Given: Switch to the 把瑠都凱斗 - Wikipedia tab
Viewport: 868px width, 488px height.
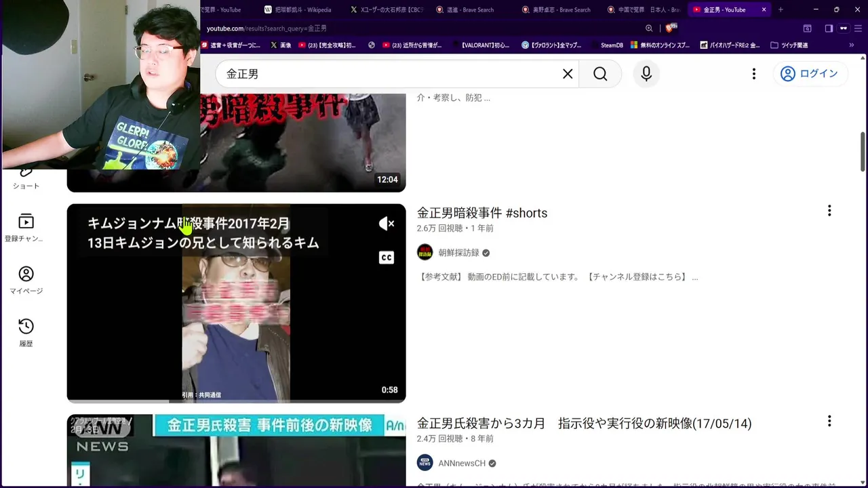Looking at the screenshot, I should point(298,9).
